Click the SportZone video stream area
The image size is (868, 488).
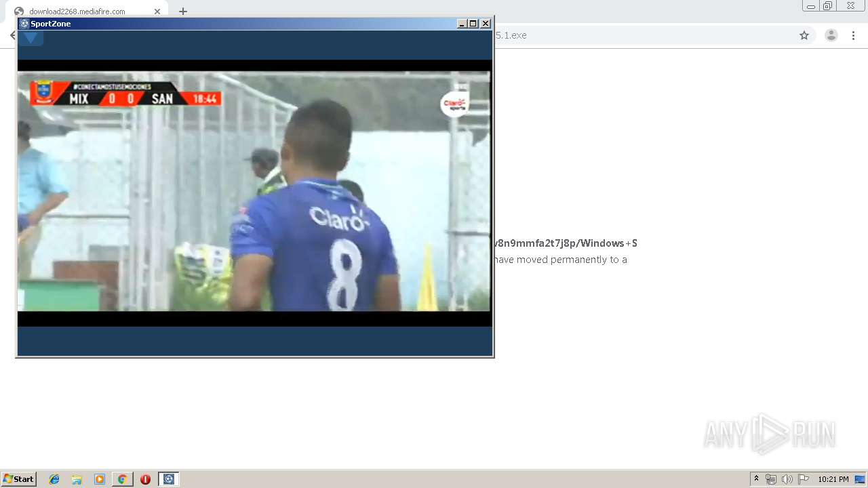[254, 192]
